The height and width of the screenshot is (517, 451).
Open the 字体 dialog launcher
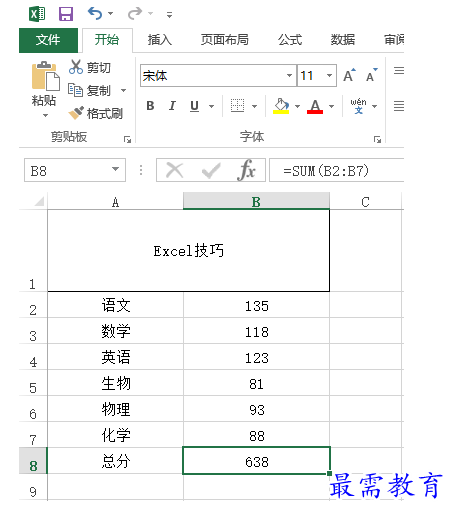377,139
